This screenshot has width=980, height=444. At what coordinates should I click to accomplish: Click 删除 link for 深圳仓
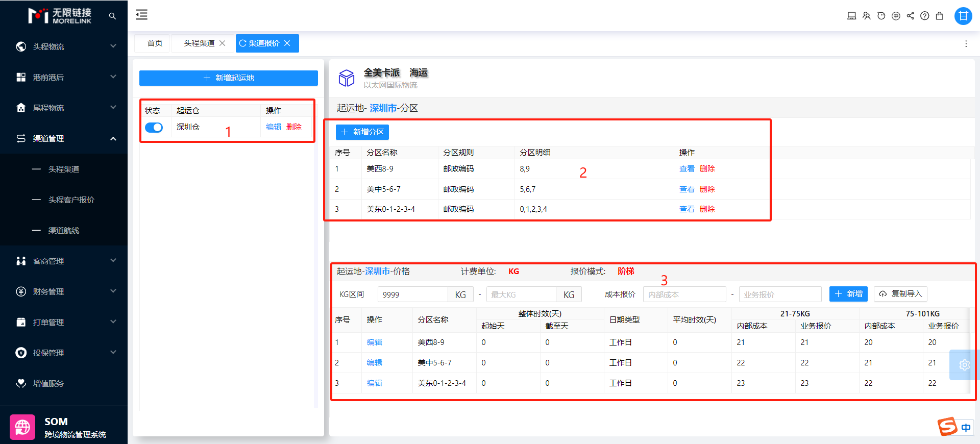tap(294, 127)
